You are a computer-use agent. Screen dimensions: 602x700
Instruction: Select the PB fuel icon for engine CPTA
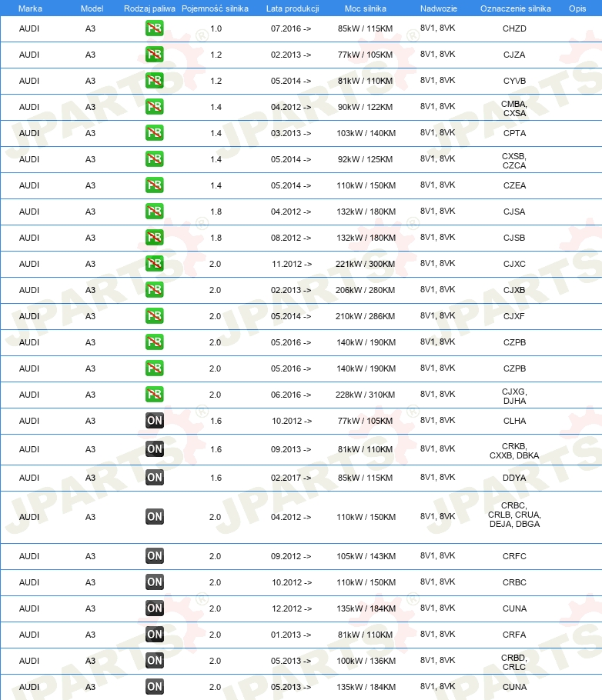pos(154,132)
